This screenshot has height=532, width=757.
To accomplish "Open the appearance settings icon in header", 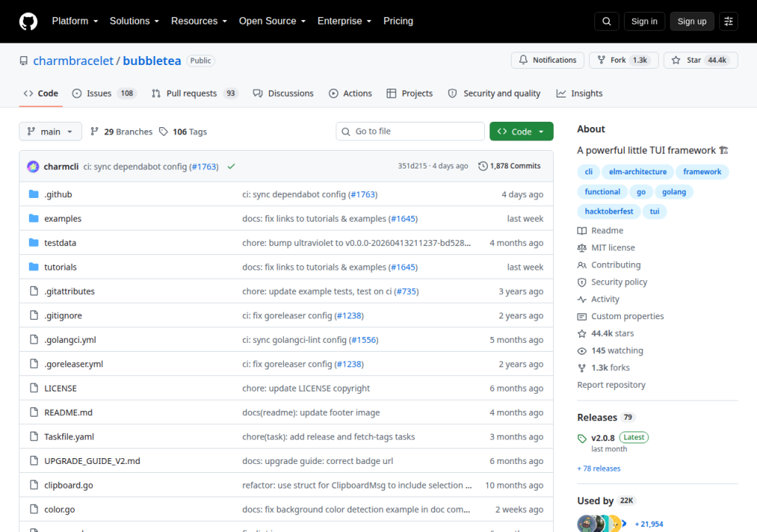I will coord(728,21).
